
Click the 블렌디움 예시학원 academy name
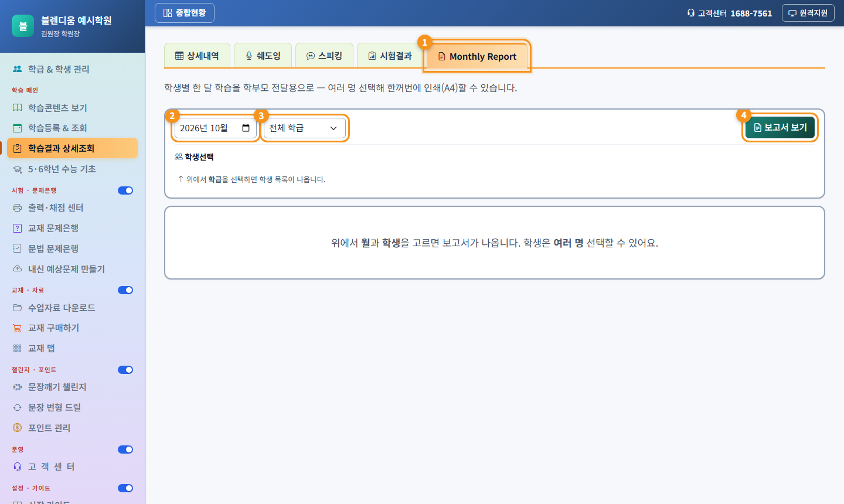tap(76, 20)
